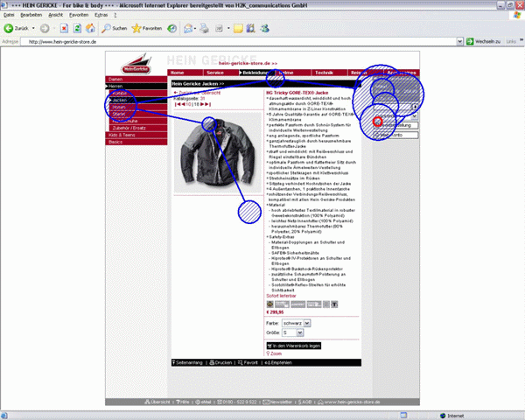Click the Wechseln zu go button
This screenshot has width=525, height=420.
(484, 41)
